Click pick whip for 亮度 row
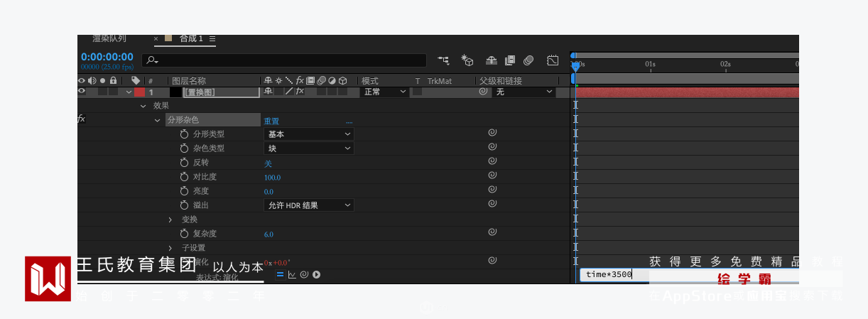The image size is (868, 319). pyautogui.click(x=492, y=190)
